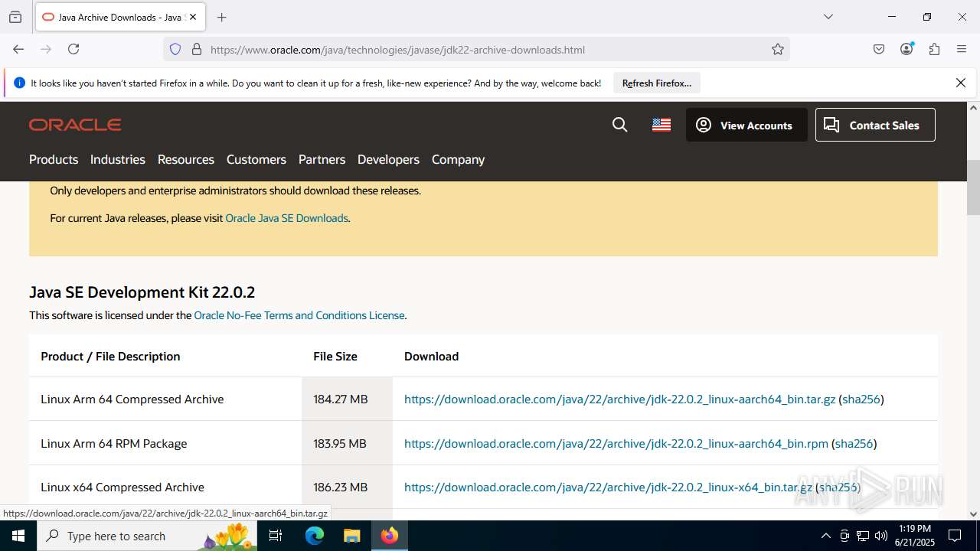980x551 pixels.
Task: Download jdk-22.0.2 linux-aarch64 tar.gz link
Action: point(619,399)
